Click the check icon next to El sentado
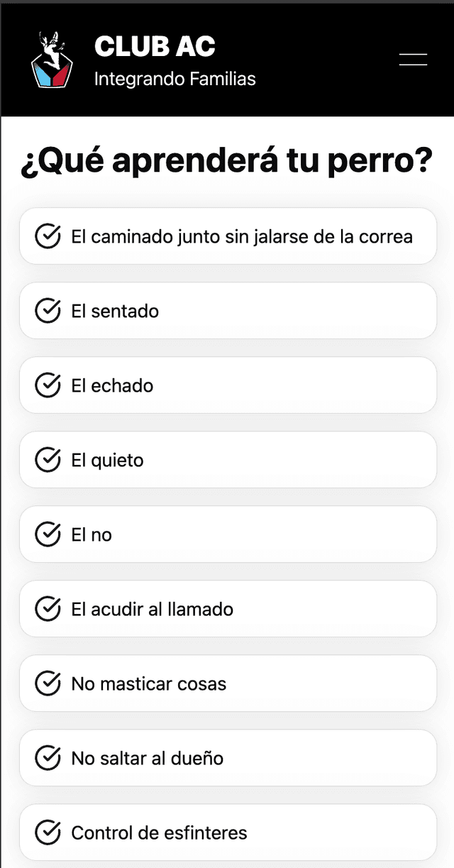This screenshot has width=454, height=868. tap(48, 311)
